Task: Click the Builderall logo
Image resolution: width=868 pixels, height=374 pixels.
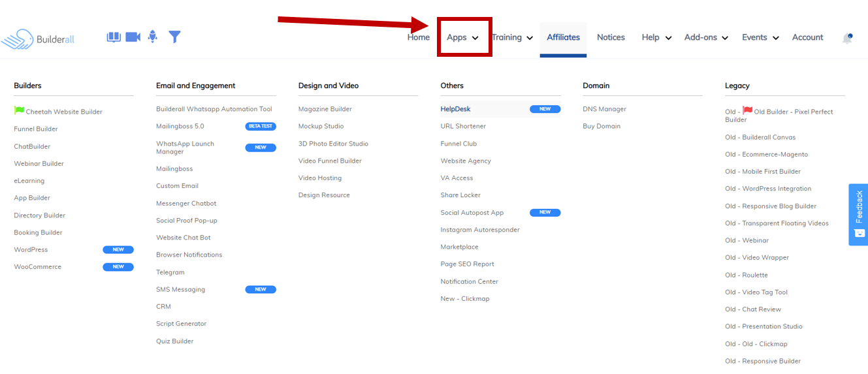Action: (x=38, y=39)
